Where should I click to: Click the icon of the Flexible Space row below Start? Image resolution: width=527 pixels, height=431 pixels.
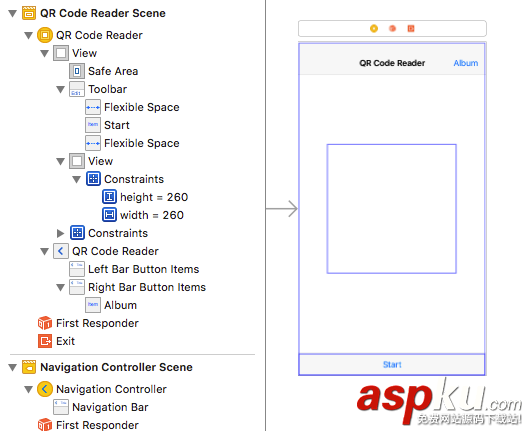click(x=93, y=143)
